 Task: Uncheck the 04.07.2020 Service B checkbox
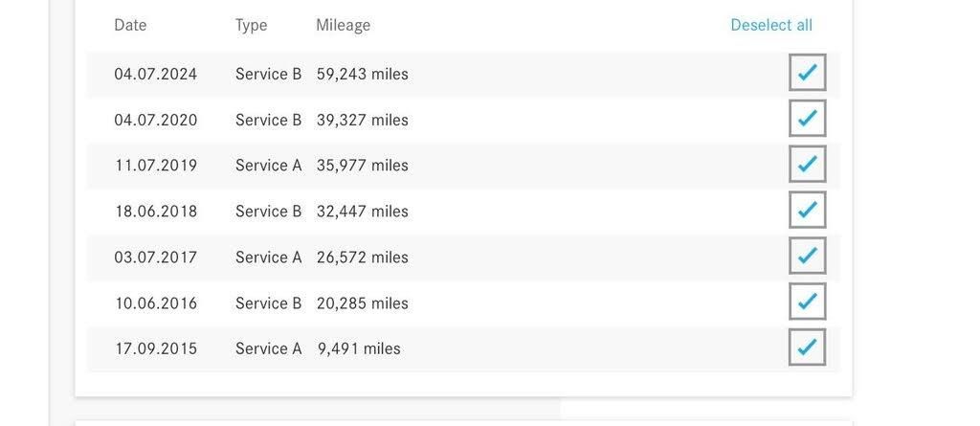[807, 119]
